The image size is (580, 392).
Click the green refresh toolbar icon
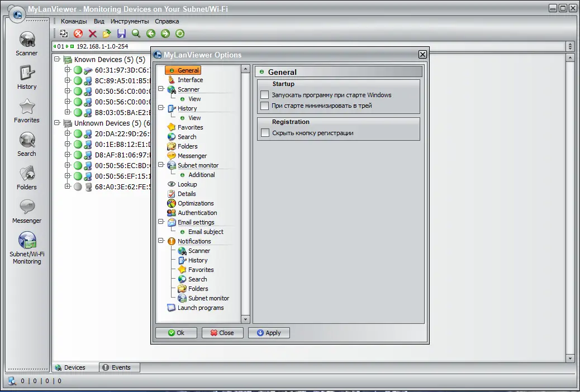click(180, 34)
